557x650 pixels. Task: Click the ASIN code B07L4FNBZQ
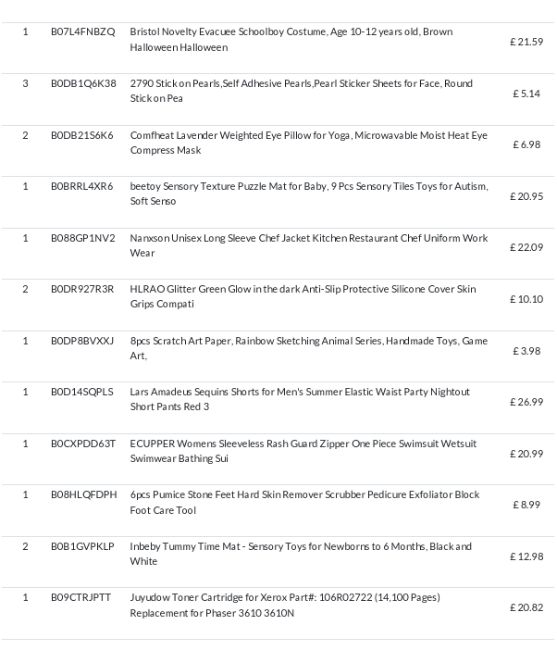click(83, 32)
